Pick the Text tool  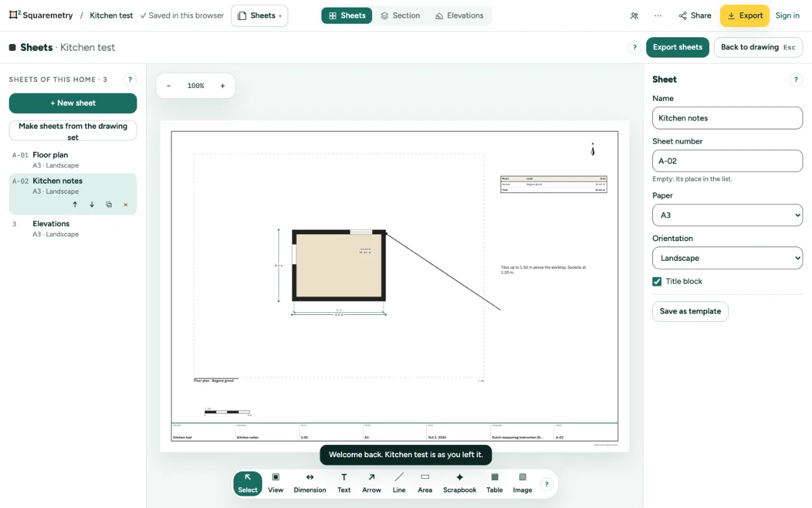tap(344, 484)
